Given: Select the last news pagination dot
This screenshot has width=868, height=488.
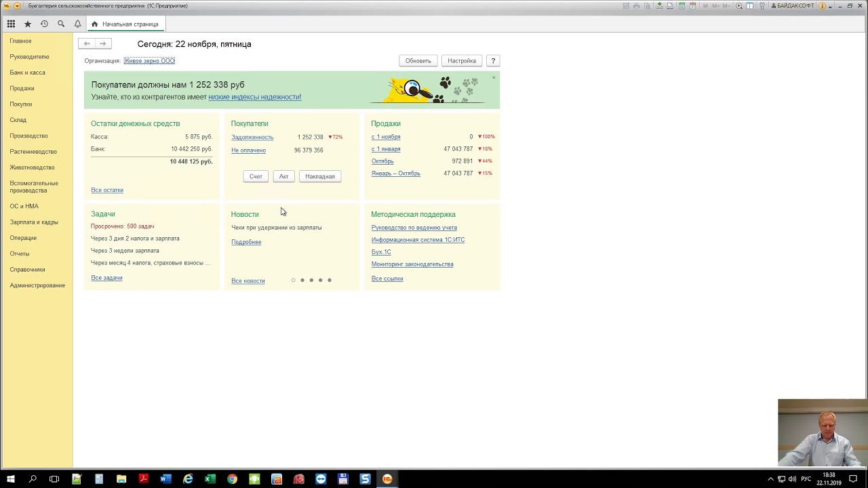Looking at the screenshot, I should (330, 280).
